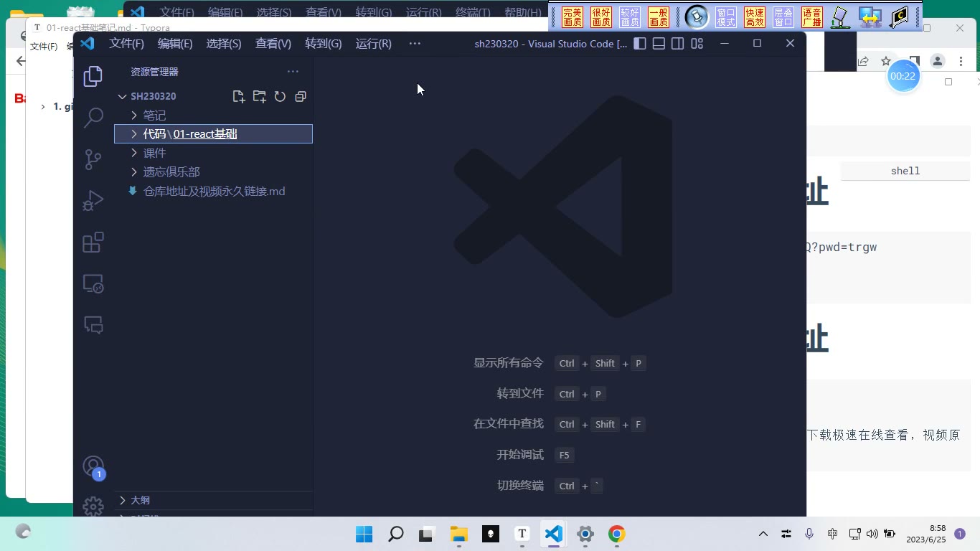
Task: Expand the 课件 folder
Action: (x=213, y=153)
